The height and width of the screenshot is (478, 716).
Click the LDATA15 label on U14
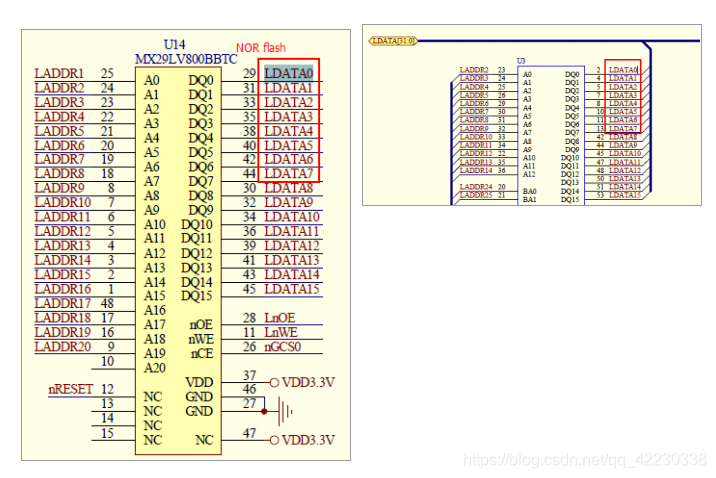tap(292, 289)
